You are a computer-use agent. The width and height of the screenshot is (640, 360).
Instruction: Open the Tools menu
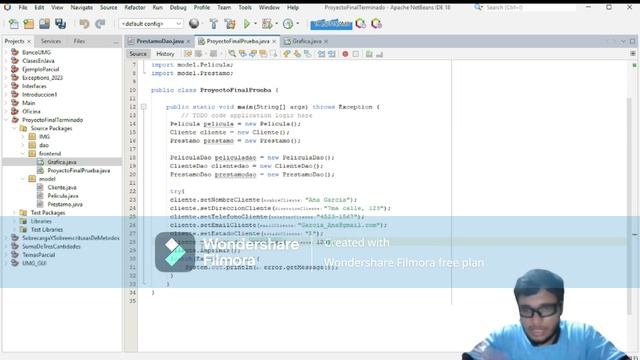(245, 7)
